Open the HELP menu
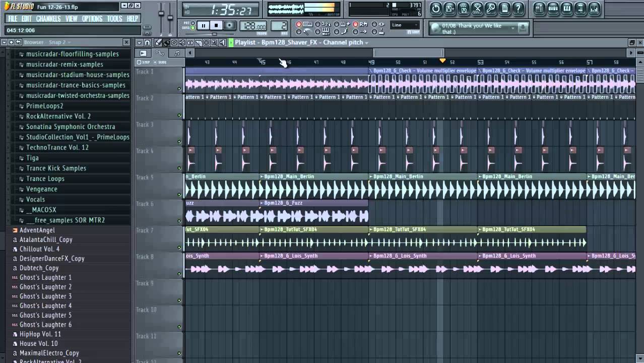 pyautogui.click(x=133, y=19)
